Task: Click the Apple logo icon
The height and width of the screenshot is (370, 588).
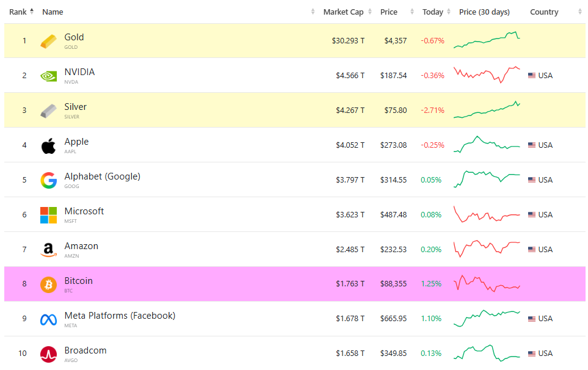Action: [x=48, y=145]
